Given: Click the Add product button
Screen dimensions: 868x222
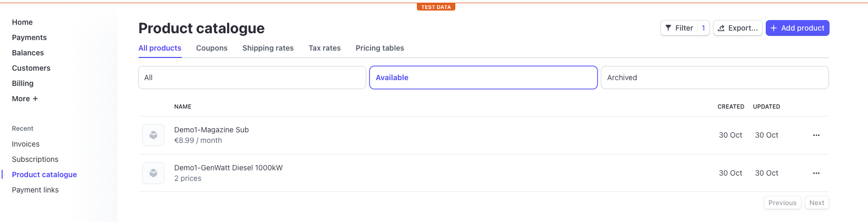Looking at the screenshot, I should 797,28.
